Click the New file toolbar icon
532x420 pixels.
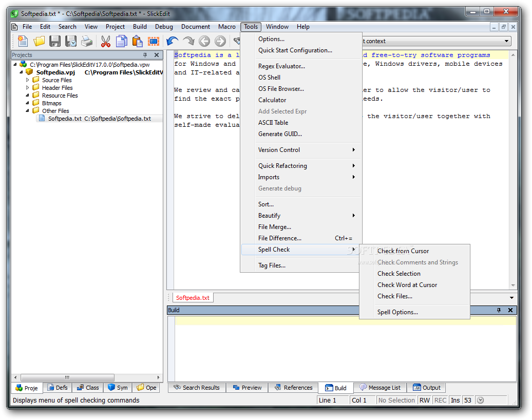tap(23, 41)
